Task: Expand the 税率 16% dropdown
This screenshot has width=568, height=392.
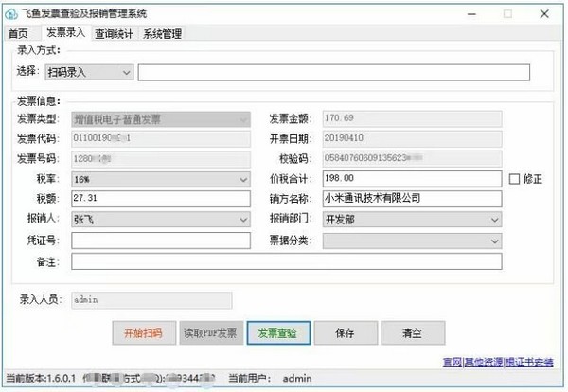Action: (161, 179)
